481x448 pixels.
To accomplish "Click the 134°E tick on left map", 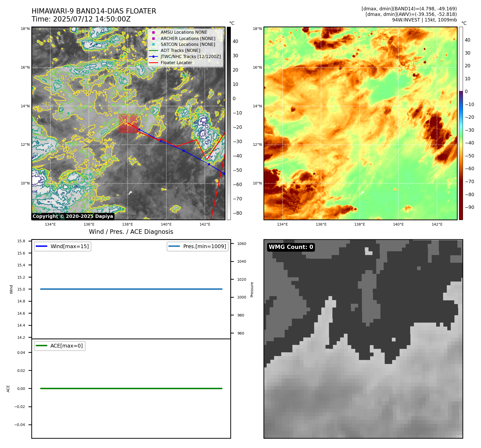I will click(50, 224).
